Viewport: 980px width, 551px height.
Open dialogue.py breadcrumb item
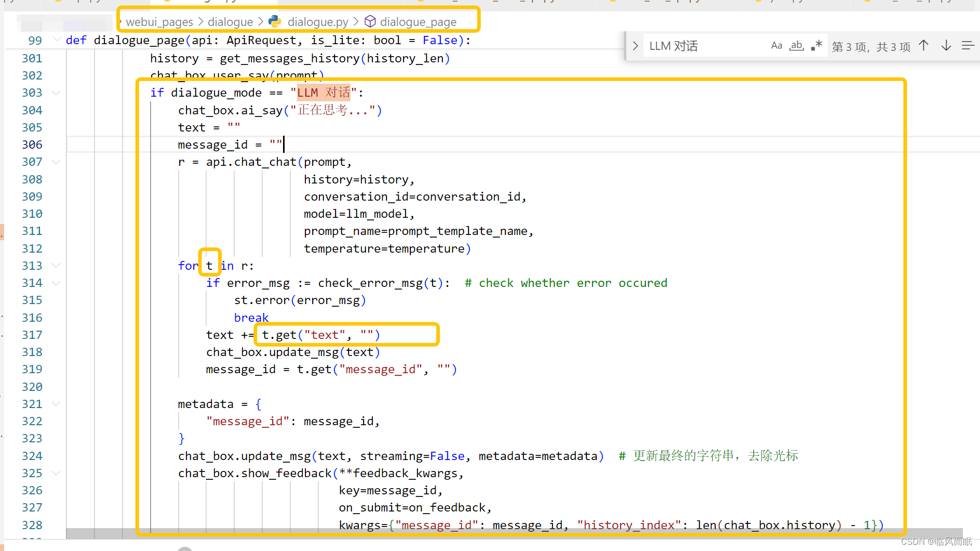[318, 22]
